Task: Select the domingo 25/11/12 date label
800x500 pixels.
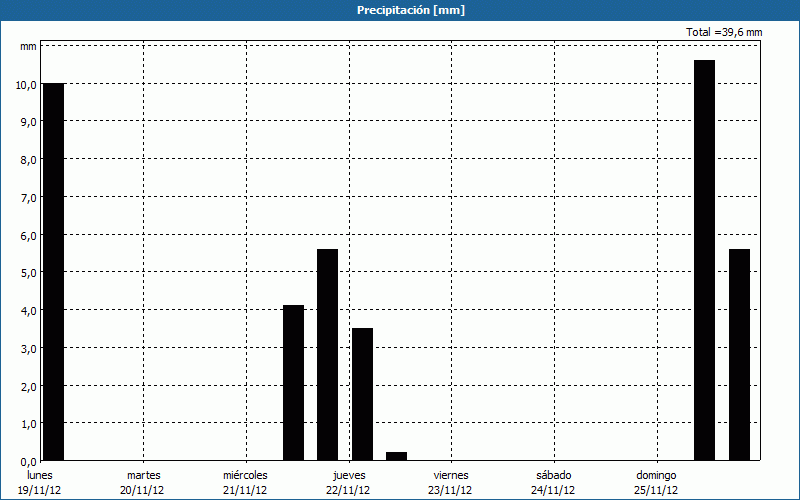Action: point(656,482)
